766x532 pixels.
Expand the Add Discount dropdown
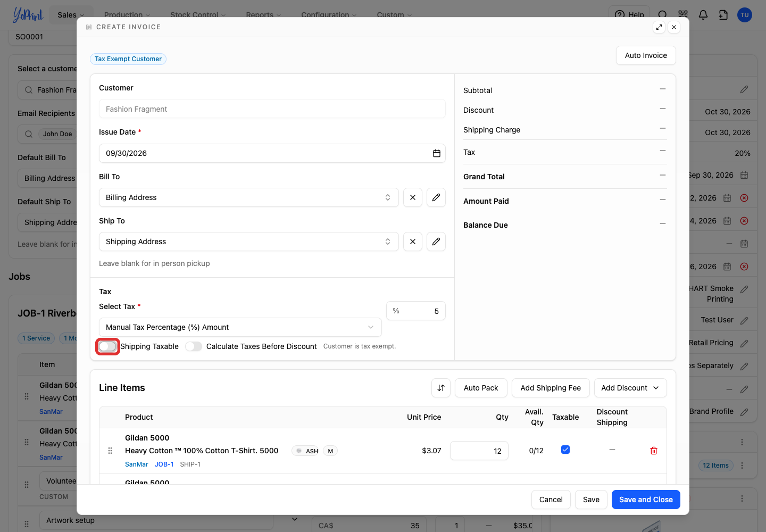pyautogui.click(x=630, y=388)
